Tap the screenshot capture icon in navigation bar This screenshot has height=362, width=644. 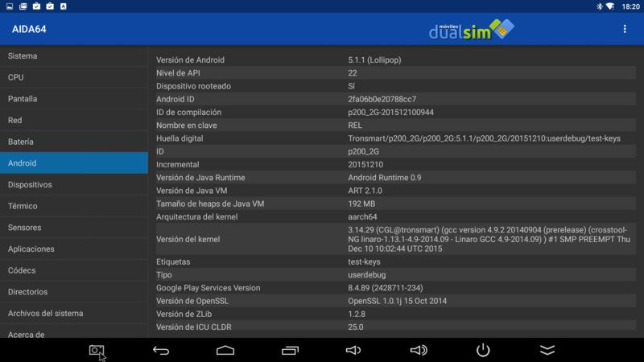(x=97, y=350)
